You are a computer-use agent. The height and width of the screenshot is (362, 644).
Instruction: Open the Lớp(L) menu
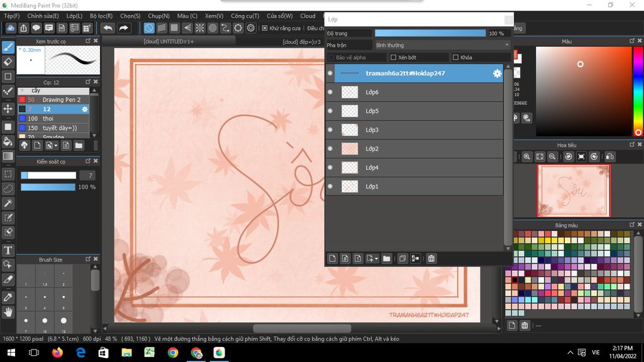tap(74, 16)
